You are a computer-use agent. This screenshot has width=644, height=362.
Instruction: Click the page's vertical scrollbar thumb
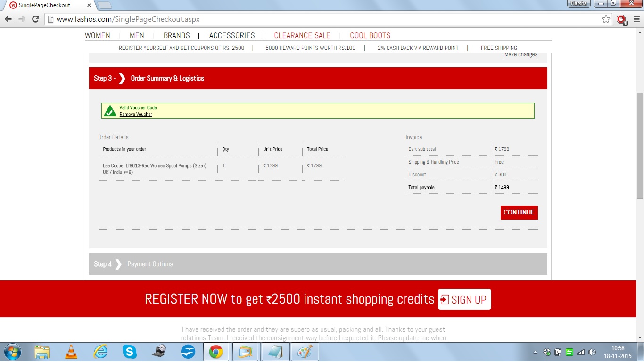[640, 145]
